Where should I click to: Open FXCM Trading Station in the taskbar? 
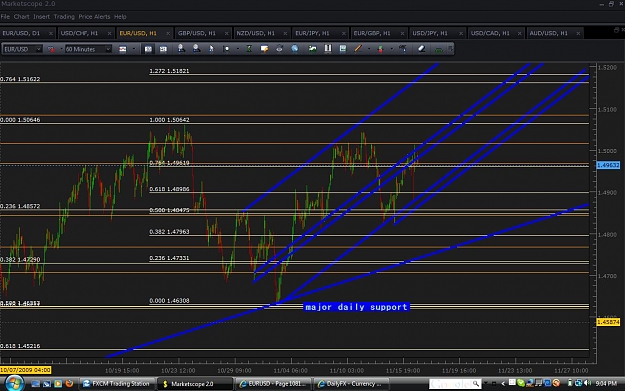(117, 384)
